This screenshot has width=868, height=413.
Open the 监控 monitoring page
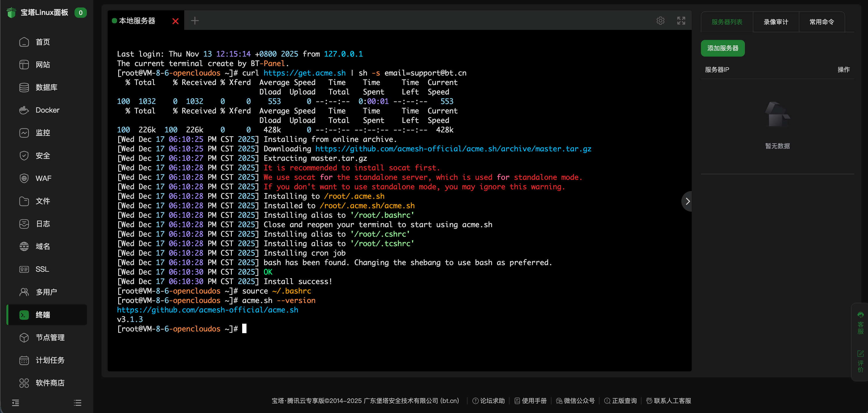click(x=43, y=133)
